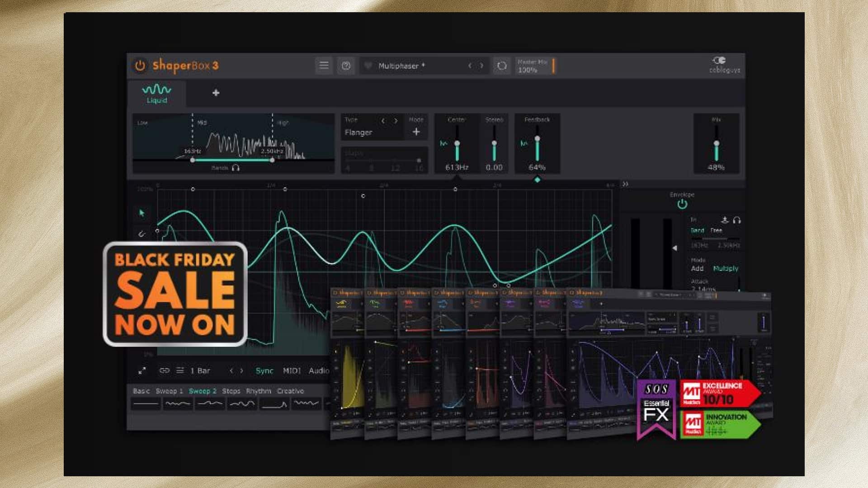Click the 163Hz low band split handle

[193, 160]
